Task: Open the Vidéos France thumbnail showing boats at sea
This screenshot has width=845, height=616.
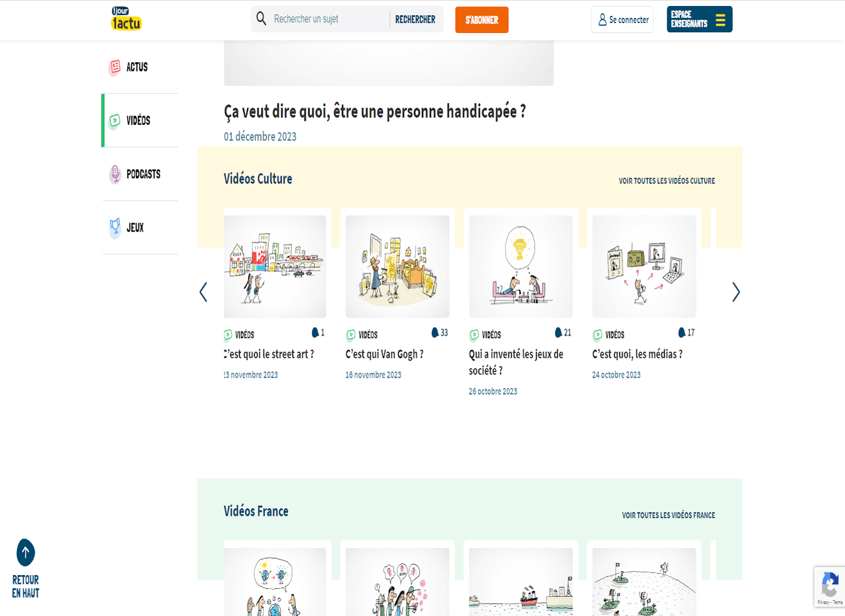Action: [521, 582]
